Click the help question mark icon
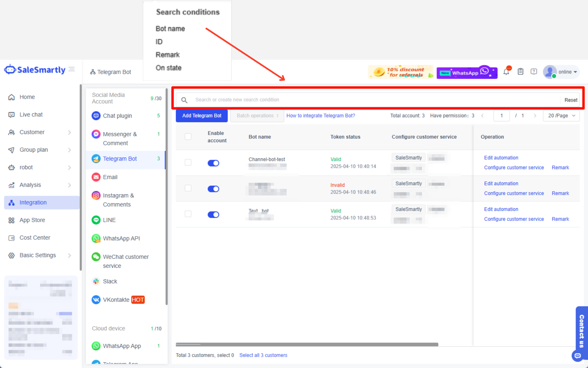This screenshot has width=588, height=368. coord(533,72)
